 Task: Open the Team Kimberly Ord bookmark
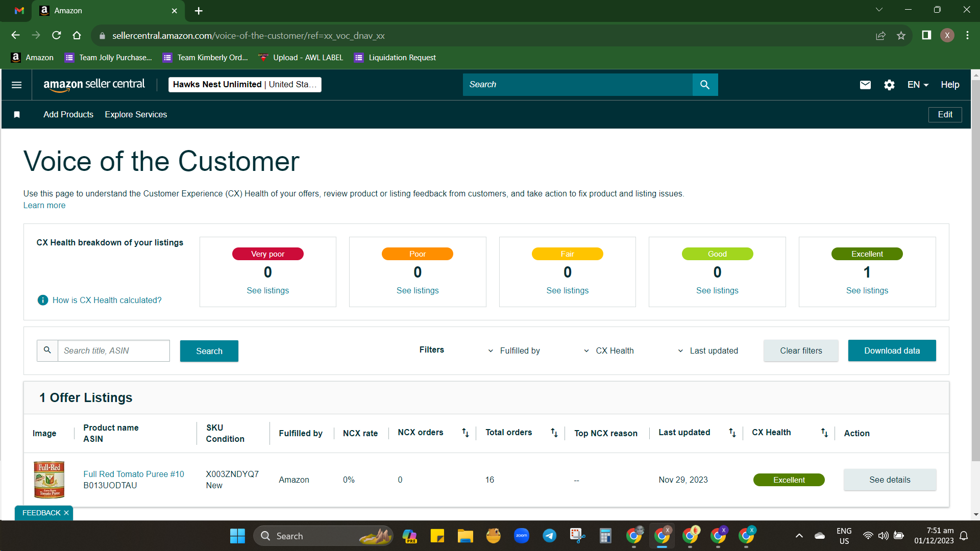pyautogui.click(x=205, y=58)
